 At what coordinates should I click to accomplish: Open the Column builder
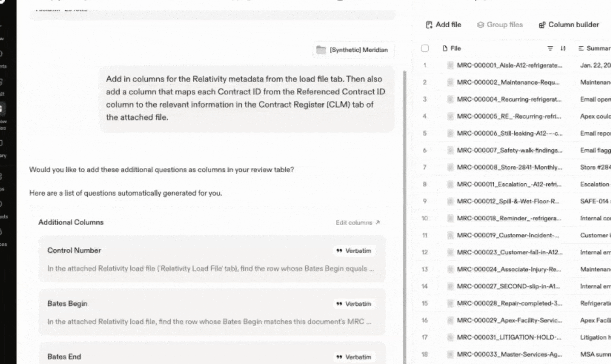coord(569,25)
